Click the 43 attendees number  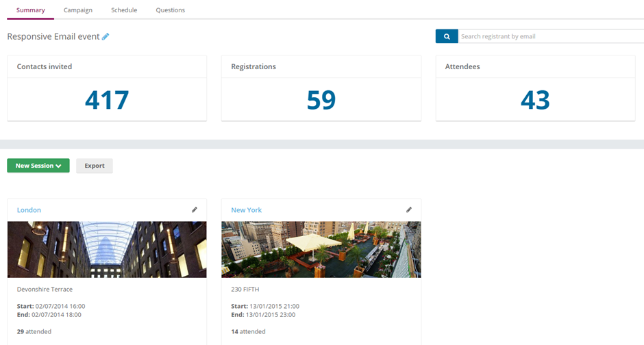pyautogui.click(x=535, y=100)
